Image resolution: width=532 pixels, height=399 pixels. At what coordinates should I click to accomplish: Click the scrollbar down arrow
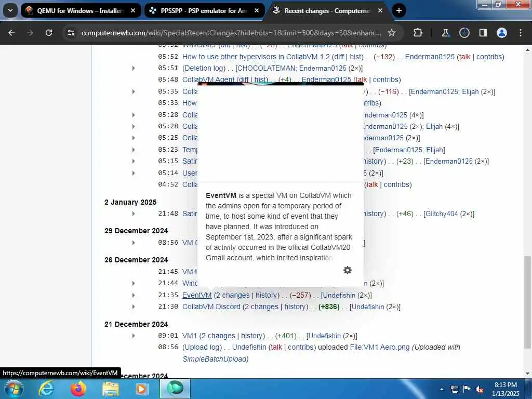pos(527,374)
